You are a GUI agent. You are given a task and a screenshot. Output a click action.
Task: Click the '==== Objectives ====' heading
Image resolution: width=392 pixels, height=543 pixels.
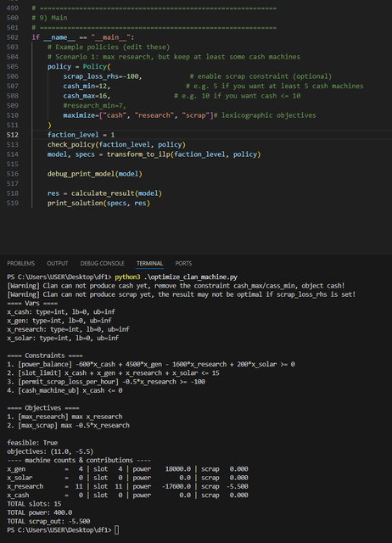(43, 407)
